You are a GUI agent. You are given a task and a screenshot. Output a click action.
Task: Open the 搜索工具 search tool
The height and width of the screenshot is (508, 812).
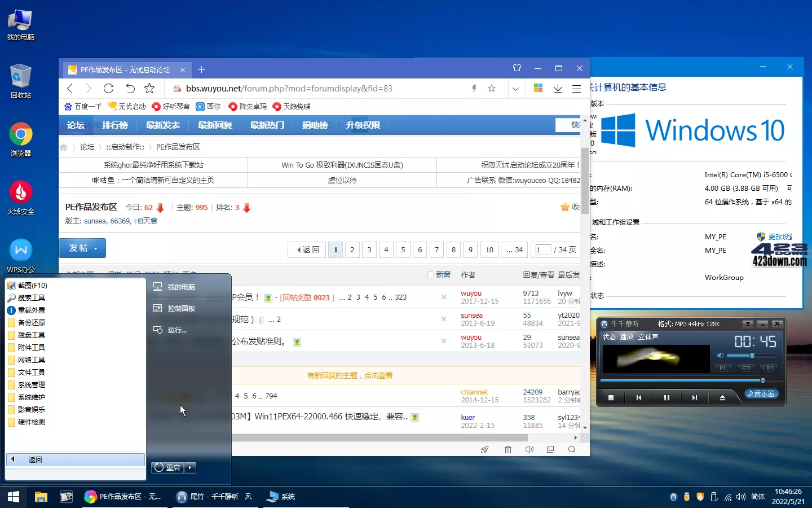(30, 297)
